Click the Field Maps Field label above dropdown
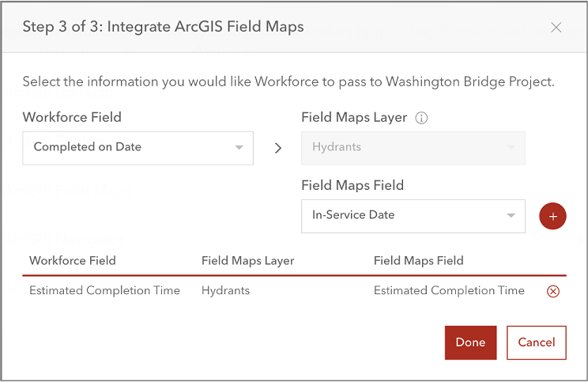Image resolution: width=588 pixels, height=382 pixels. coord(352,185)
